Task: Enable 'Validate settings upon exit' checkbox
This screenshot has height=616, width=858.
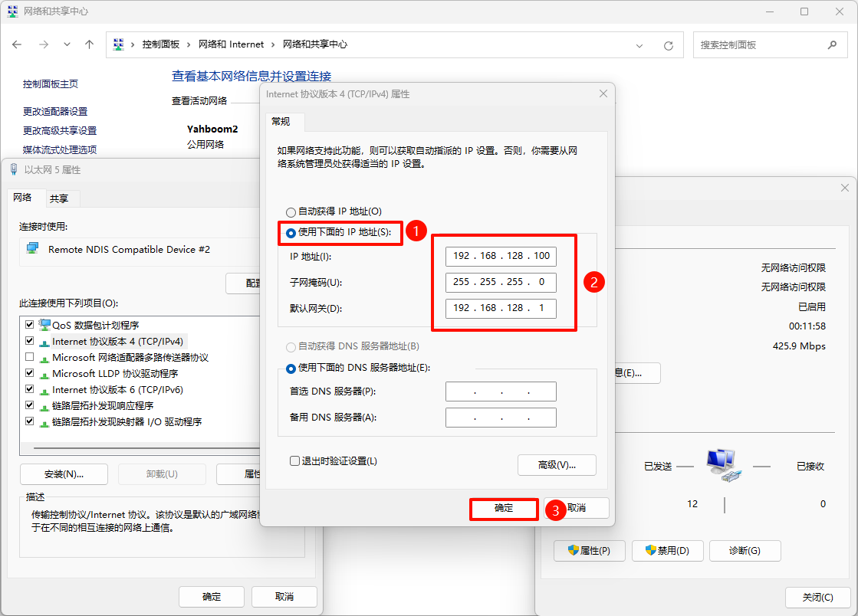Action: 294,461
